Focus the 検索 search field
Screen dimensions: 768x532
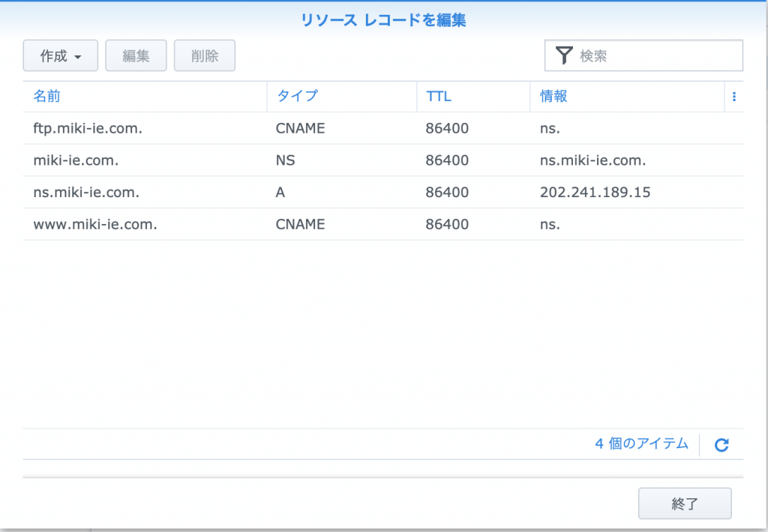[x=656, y=55]
